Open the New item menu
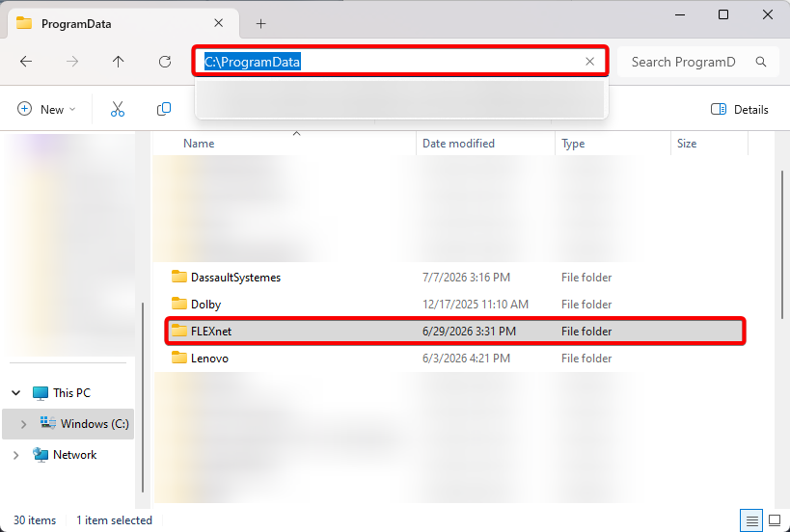Screen dimensions: 790x532 [x=46, y=109]
